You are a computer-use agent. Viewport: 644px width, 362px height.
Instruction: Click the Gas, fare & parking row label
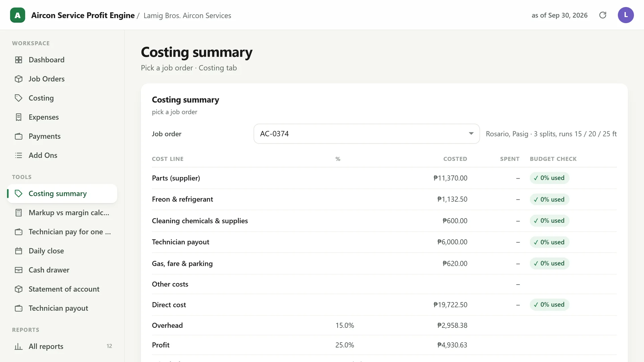click(x=182, y=263)
